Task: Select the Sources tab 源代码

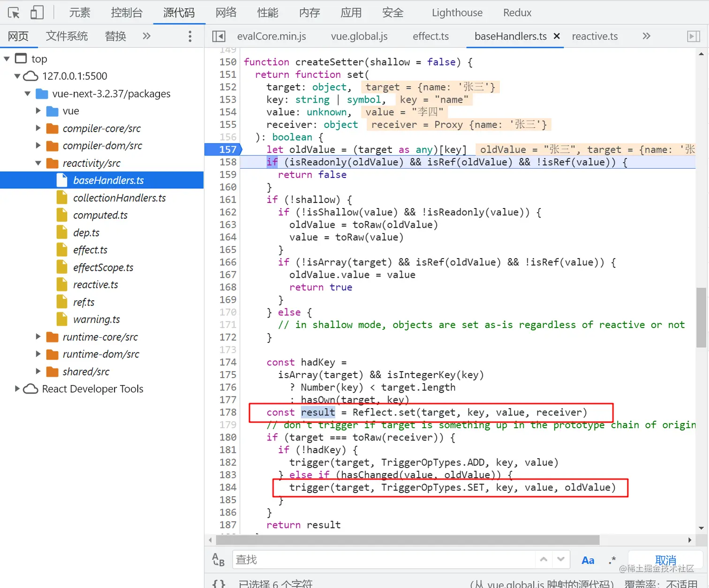Action: coord(179,13)
